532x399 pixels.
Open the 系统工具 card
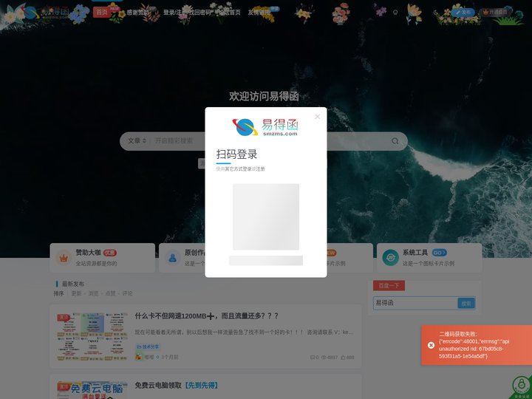pyautogui.click(x=429, y=258)
